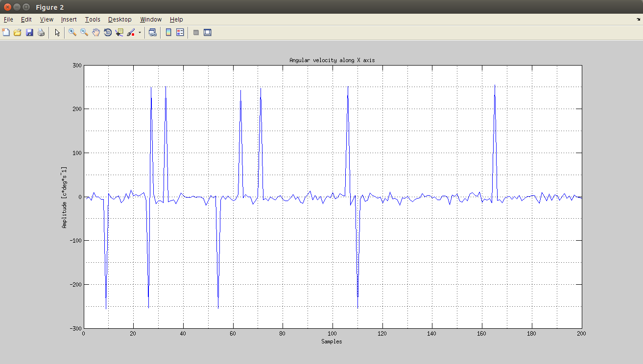Click the plot title 'Angular velocity along X axis'
Viewport: 643px width, 364px height.
[x=332, y=60]
